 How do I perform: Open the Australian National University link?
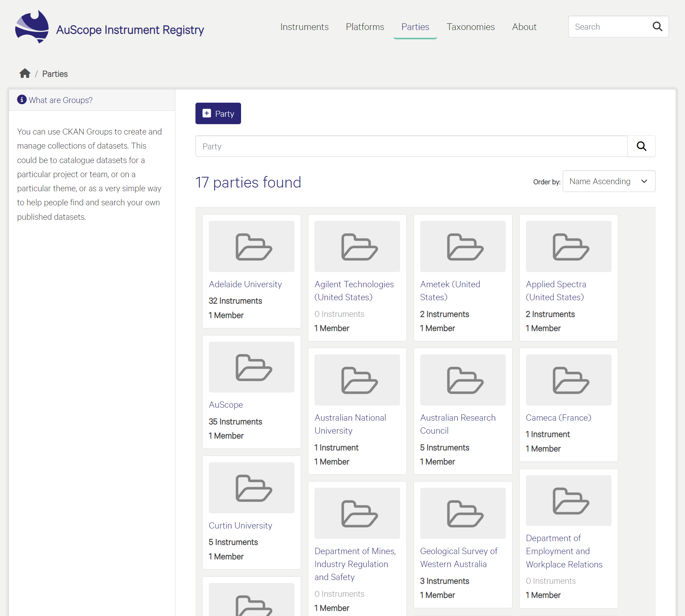pos(350,424)
